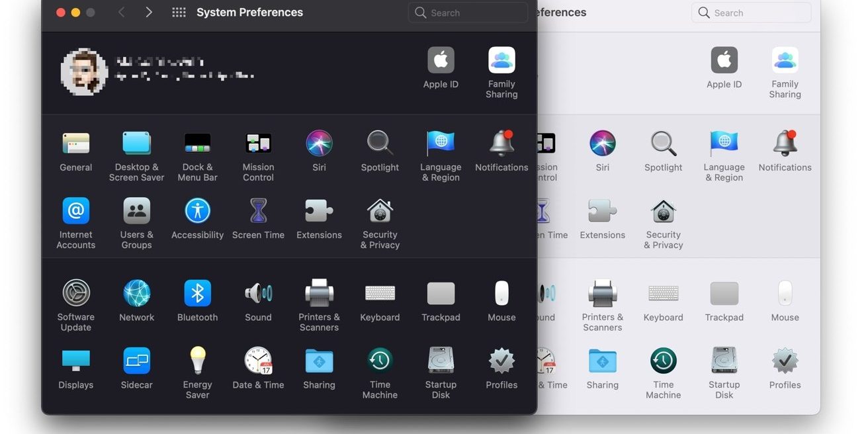Click the Show All grid button
The width and height of the screenshot is (868, 434).
pyautogui.click(x=178, y=12)
